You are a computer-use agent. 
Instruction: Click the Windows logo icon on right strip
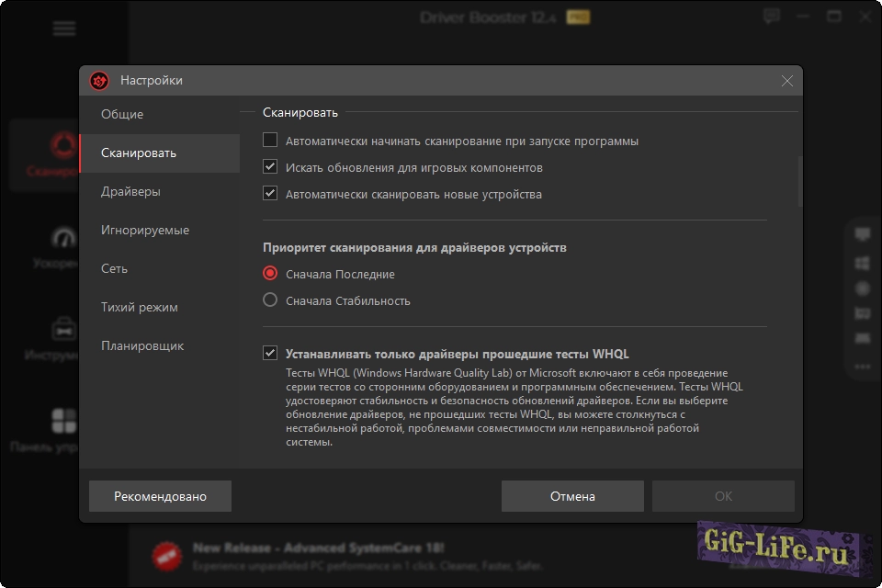coord(862,263)
